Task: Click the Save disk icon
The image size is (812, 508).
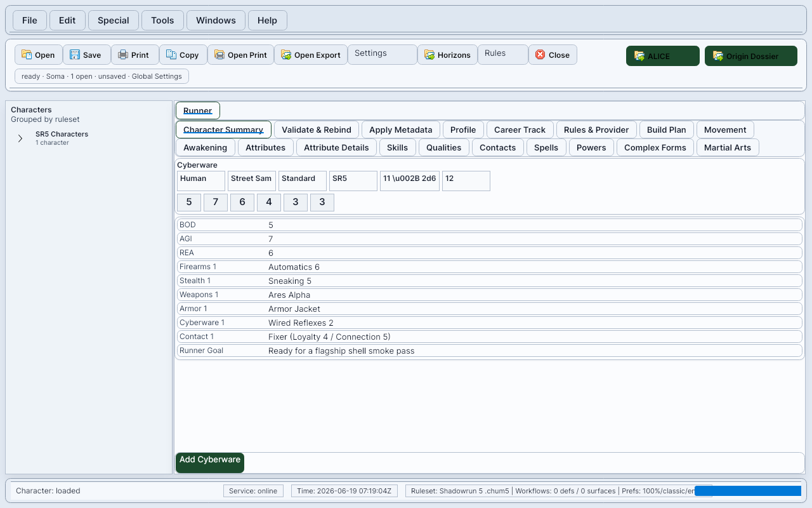Action: (75, 55)
